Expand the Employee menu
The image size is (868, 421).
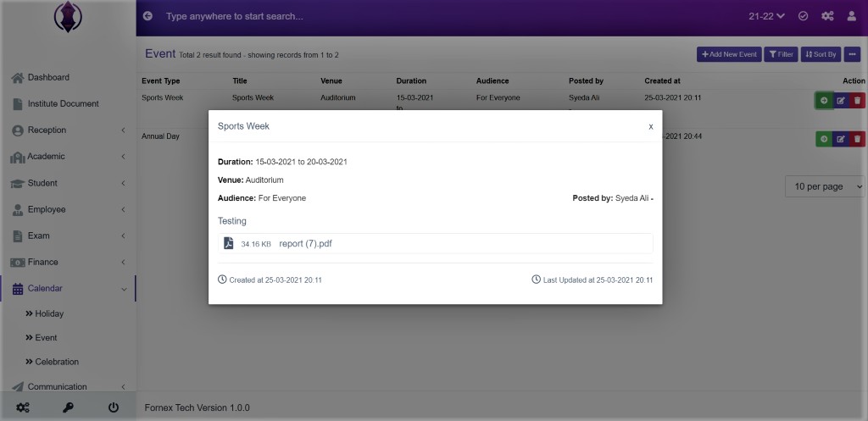(x=68, y=210)
